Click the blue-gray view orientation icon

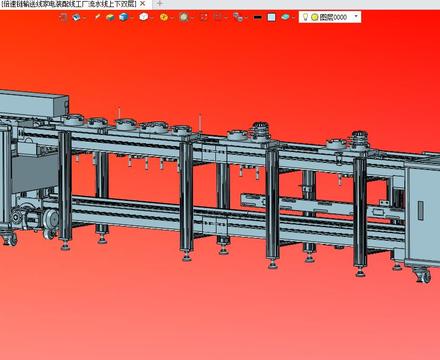pyautogui.click(x=77, y=17)
